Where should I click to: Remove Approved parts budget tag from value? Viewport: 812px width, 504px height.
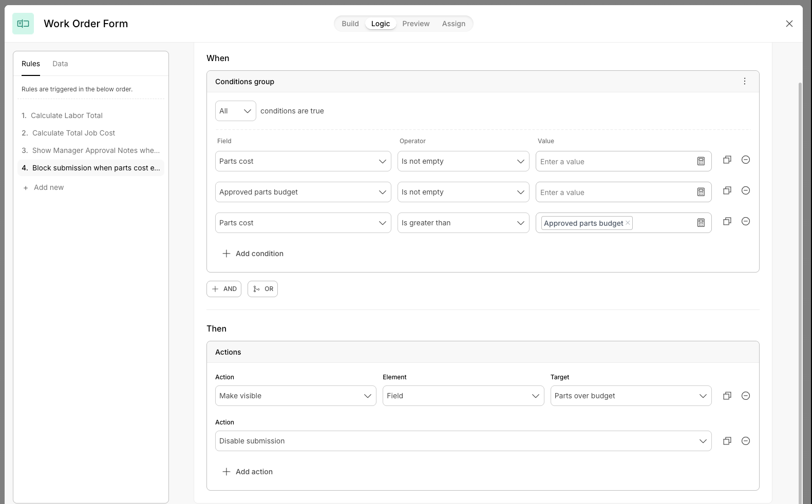628,223
